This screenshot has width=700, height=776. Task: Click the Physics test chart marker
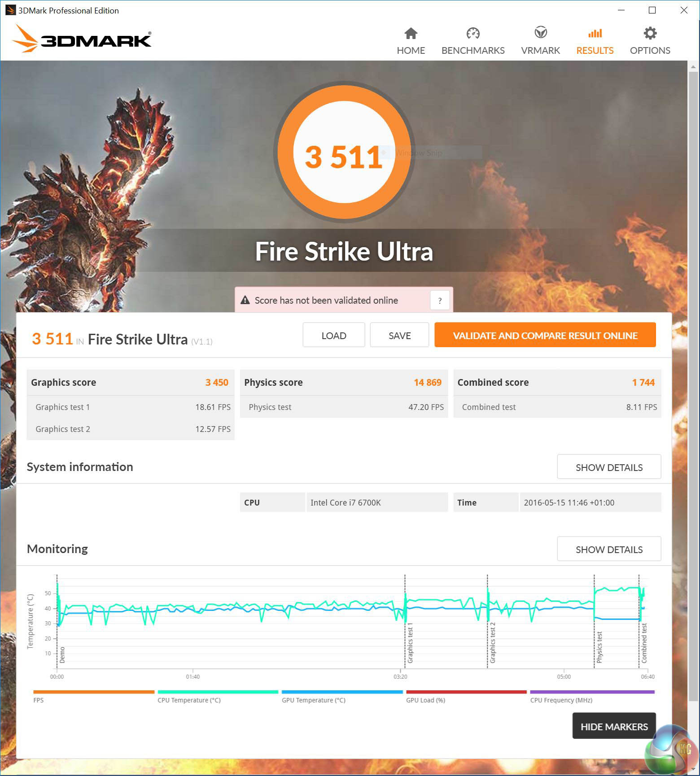coord(599,648)
